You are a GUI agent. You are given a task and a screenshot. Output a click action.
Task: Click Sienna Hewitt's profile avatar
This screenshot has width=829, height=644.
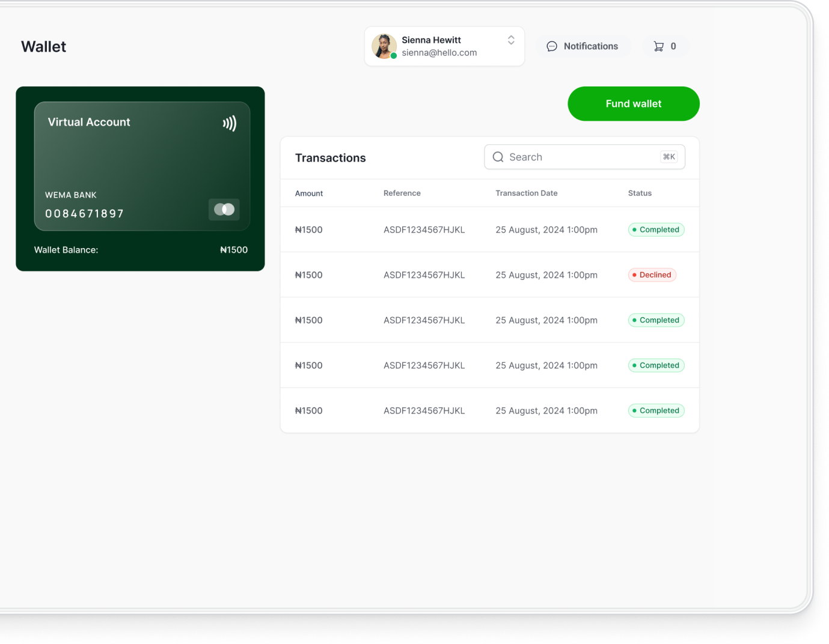point(384,46)
